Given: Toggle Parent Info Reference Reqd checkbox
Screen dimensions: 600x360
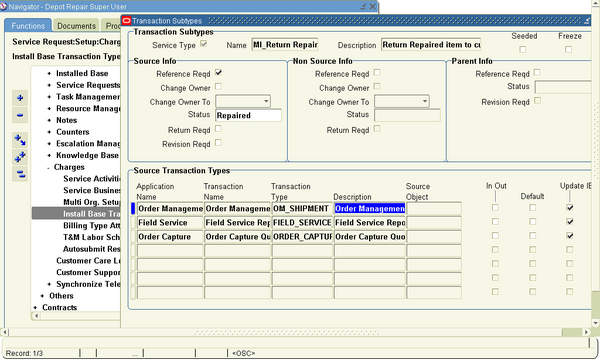Looking at the screenshot, I should 537,72.
